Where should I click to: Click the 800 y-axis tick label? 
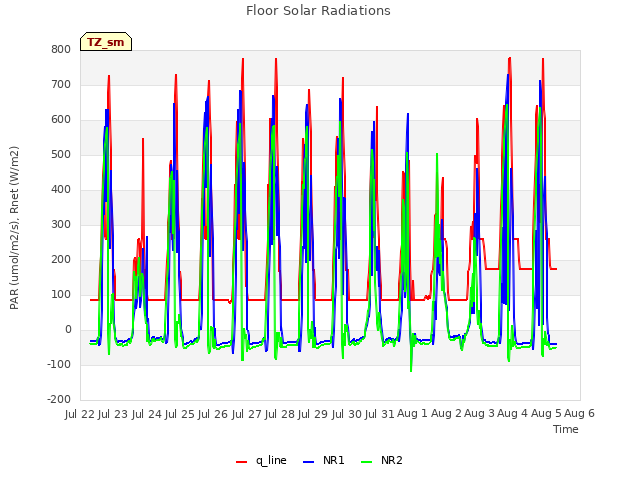pos(61,50)
